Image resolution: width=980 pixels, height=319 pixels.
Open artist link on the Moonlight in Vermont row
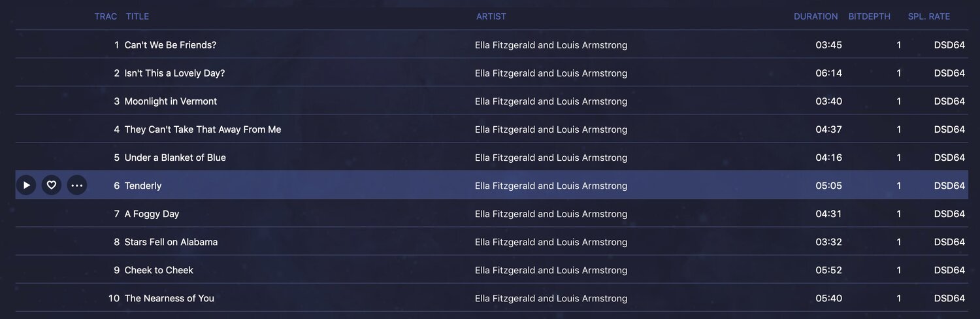pyautogui.click(x=551, y=101)
